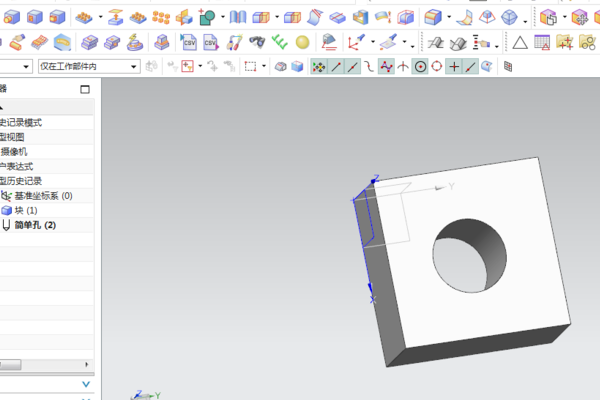Toggle the Intersection snap option
The image size is (600, 400).
pyautogui.click(x=403, y=67)
